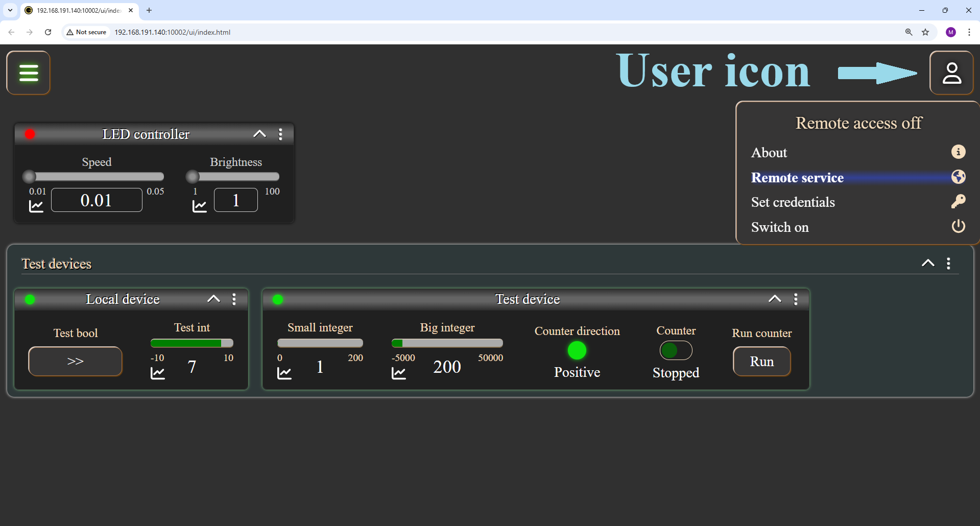Viewport: 980px width, 526px height.
Task: Click the Set credentials key icon
Action: point(959,201)
